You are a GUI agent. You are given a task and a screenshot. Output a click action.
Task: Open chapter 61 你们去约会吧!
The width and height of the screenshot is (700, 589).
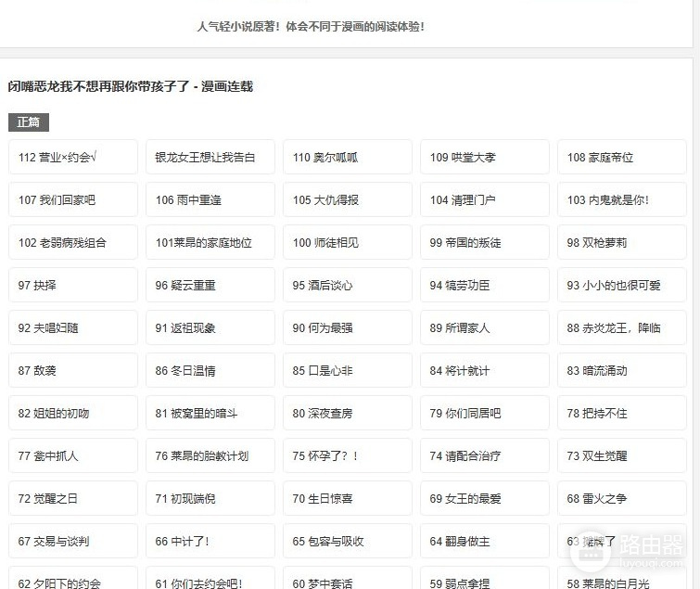tap(210, 578)
